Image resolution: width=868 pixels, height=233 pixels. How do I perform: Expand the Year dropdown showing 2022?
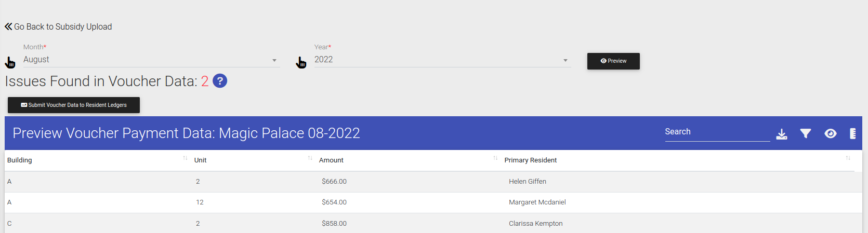(x=442, y=60)
